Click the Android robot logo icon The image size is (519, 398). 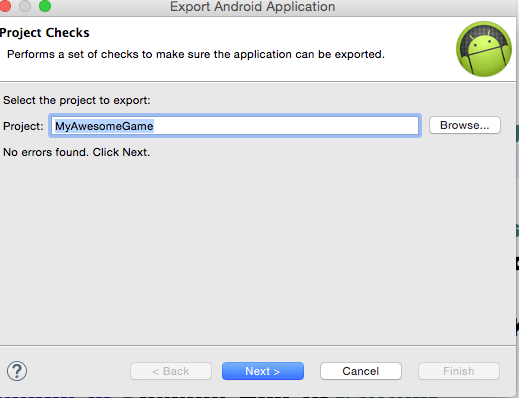[x=484, y=49]
